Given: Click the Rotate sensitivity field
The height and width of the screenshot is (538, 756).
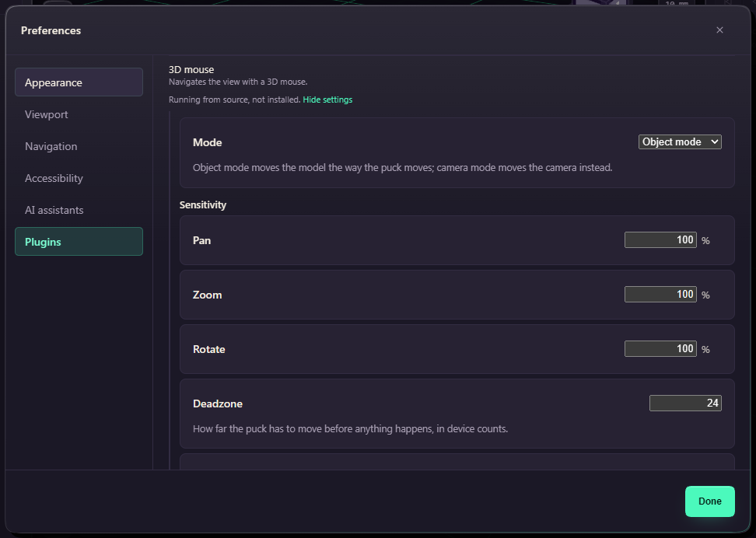Looking at the screenshot, I should coord(660,348).
